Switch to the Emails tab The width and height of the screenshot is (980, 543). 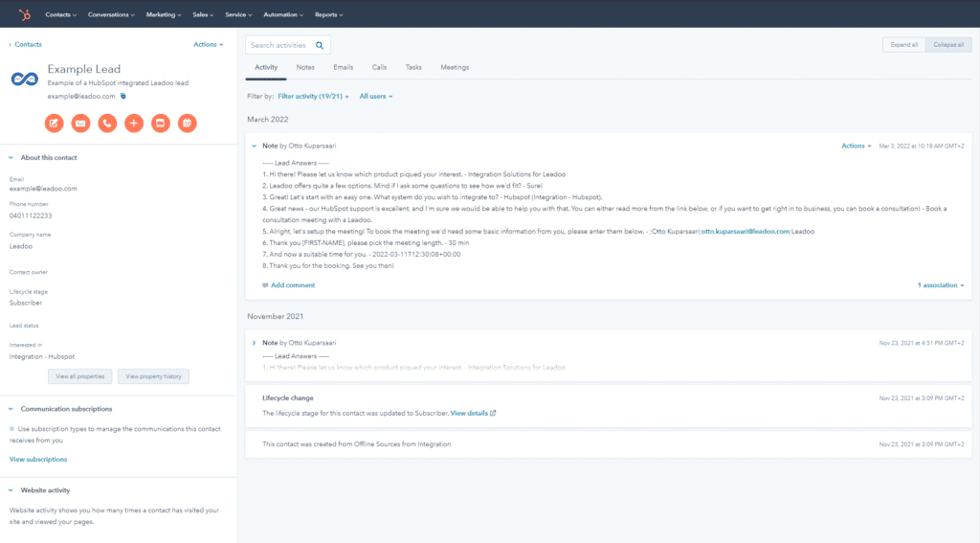(344, 68)
